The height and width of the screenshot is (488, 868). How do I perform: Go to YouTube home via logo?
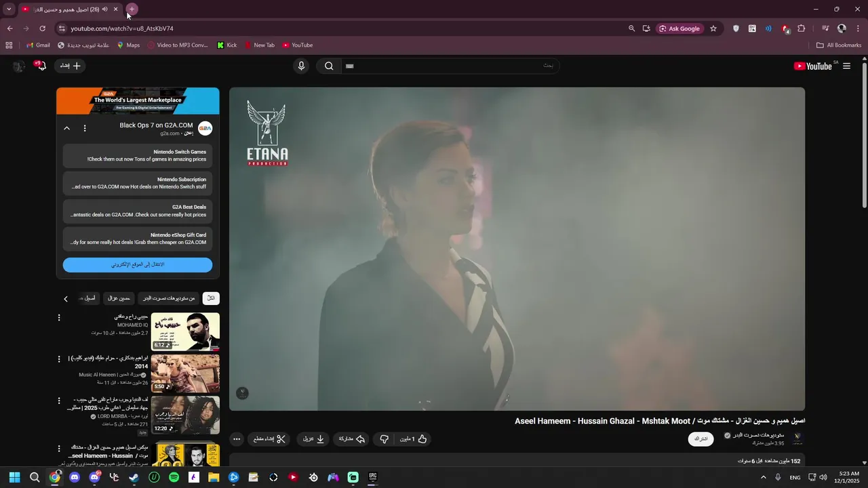813,66
